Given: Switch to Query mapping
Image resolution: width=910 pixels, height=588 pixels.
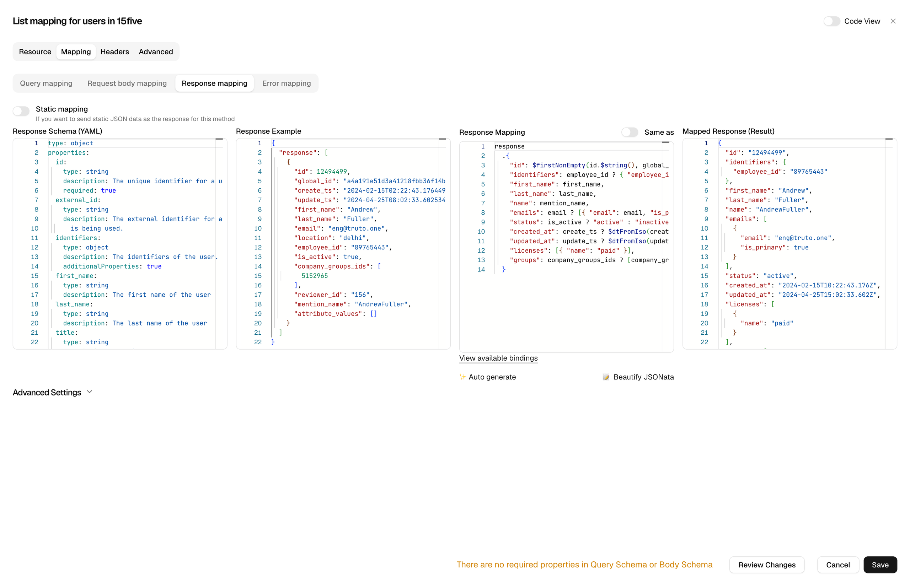Looking at the screenshot, I should [46, 83].
